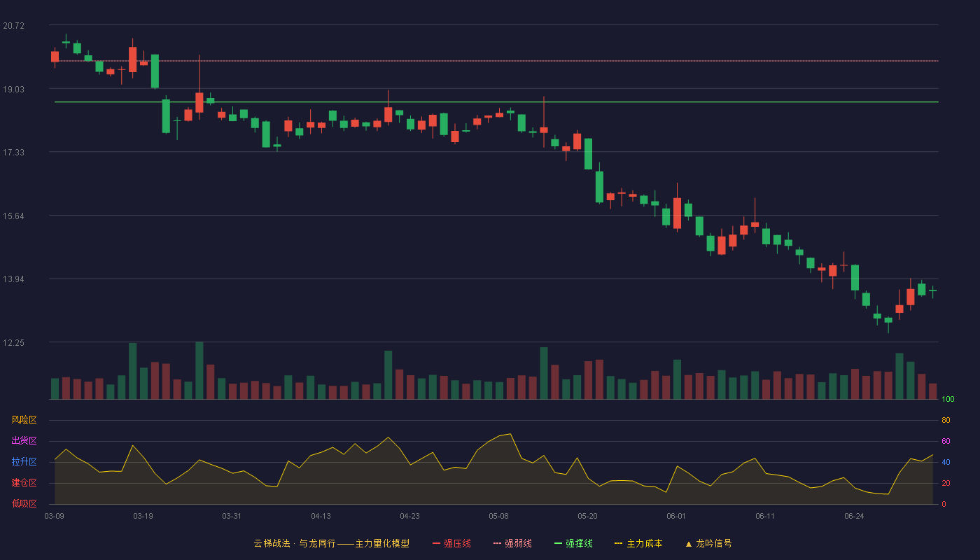
Task: Click the 出货区 zone label
Action: coord(24,441)
